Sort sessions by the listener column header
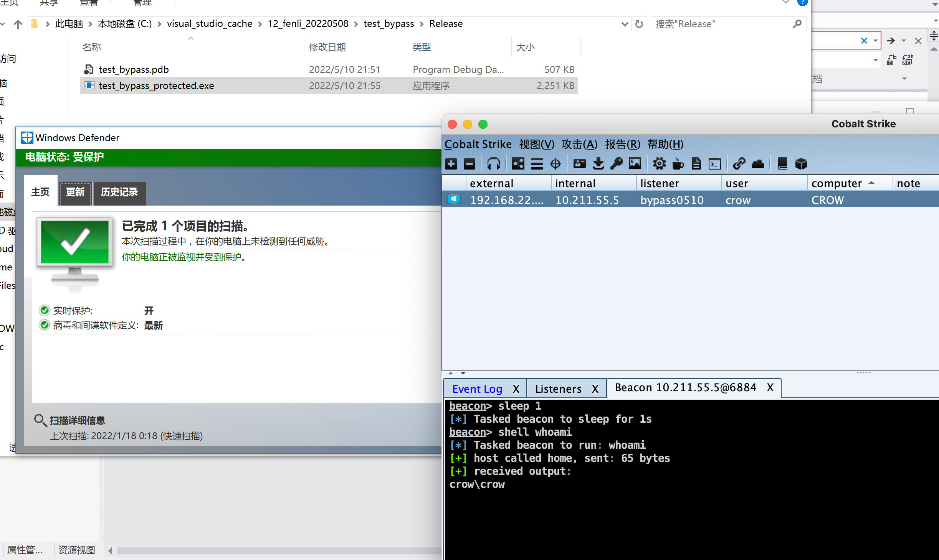Viewport: 939px width, 560px height. (x=679, y=183)
